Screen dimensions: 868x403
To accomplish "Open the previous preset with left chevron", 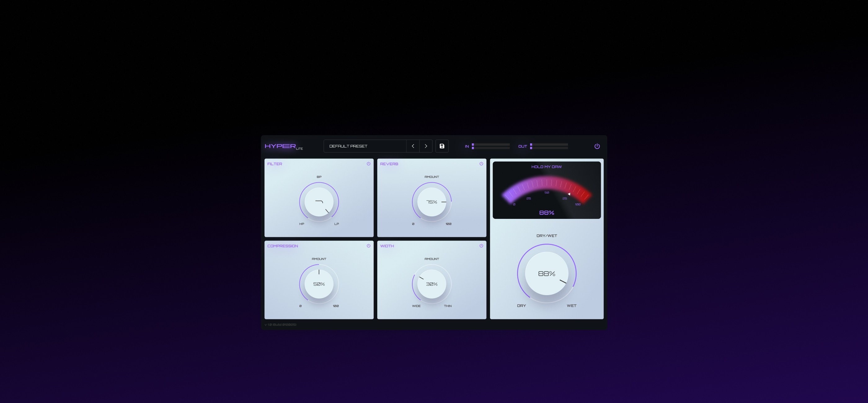I will click(x=413, y=146).
